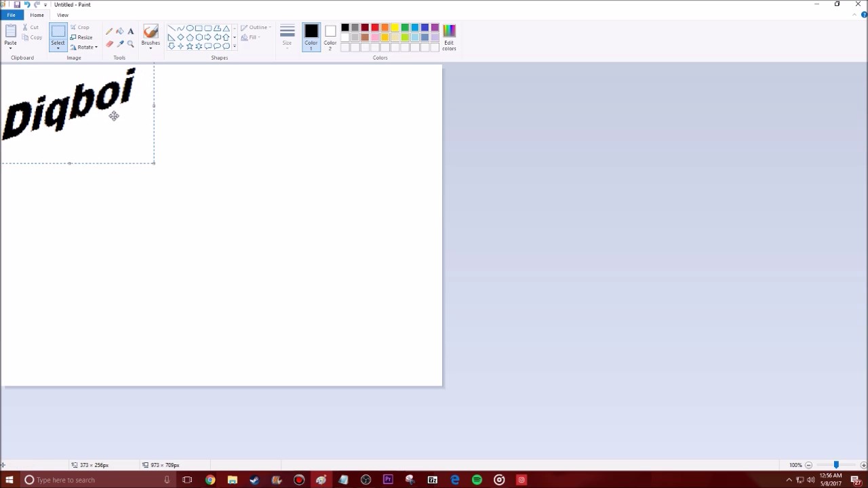Open the Rotate dropdown menu

[84, 47]
